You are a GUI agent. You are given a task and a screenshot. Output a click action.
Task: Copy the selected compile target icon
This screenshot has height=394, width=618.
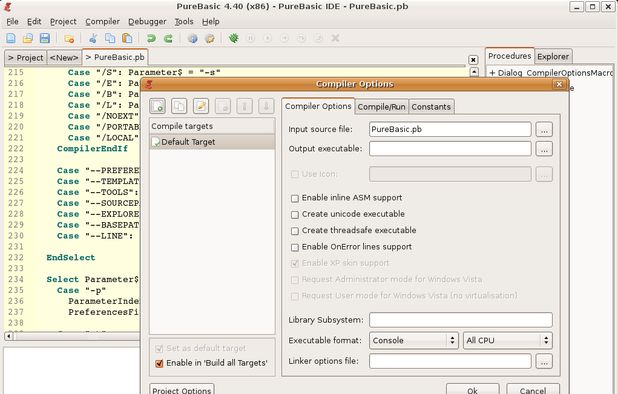pos(179,106)
